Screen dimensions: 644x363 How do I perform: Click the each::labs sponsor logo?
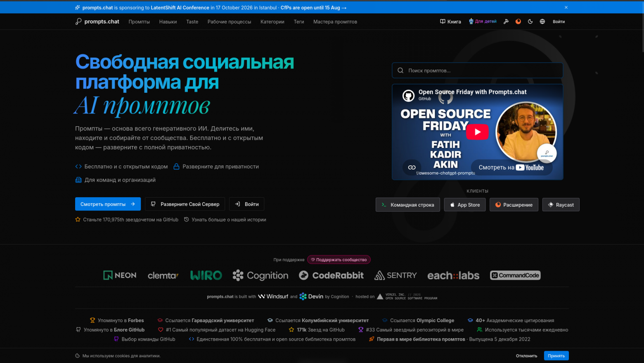[453, 276]
